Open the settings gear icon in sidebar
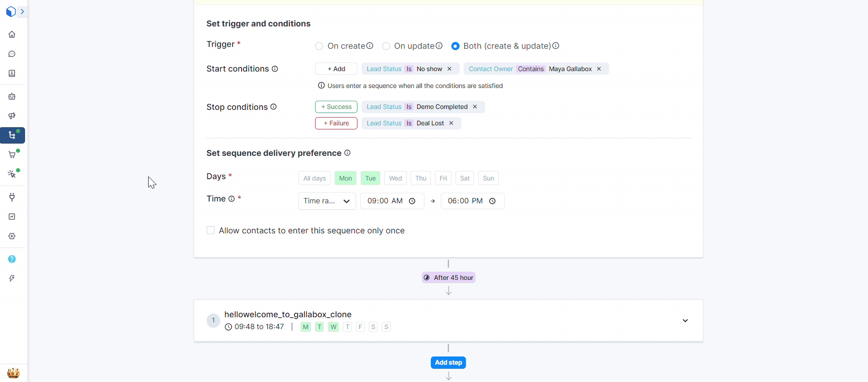Viewport: 868px width, 382px height. tap(12, 236)
